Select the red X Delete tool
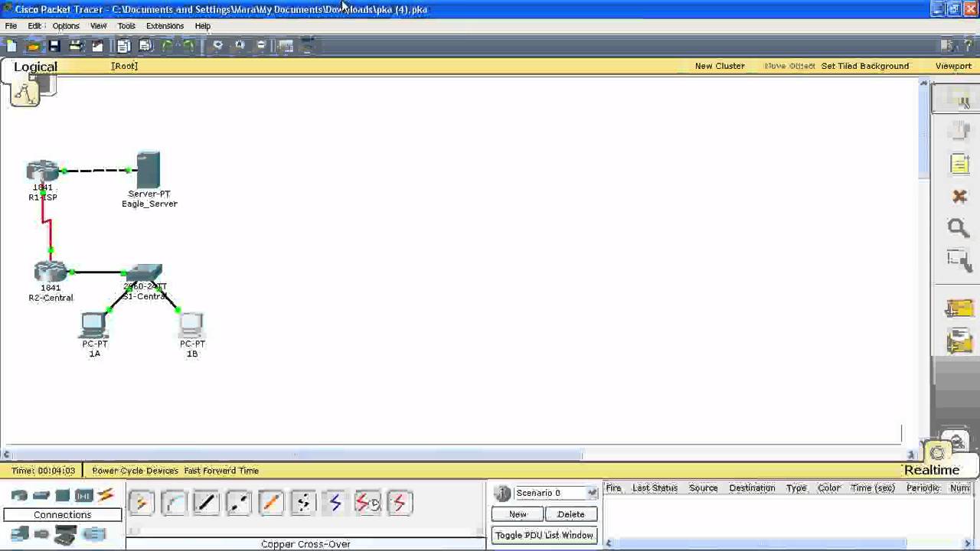 click(959, 197)
